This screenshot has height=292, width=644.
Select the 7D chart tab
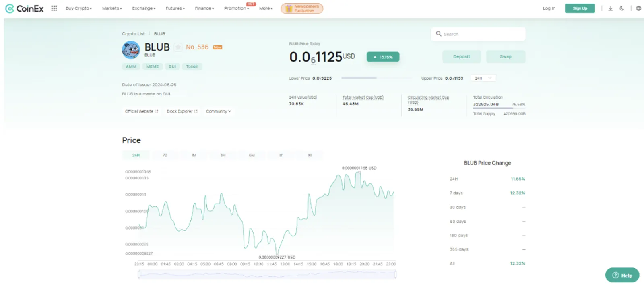click(x=165, y=155)
